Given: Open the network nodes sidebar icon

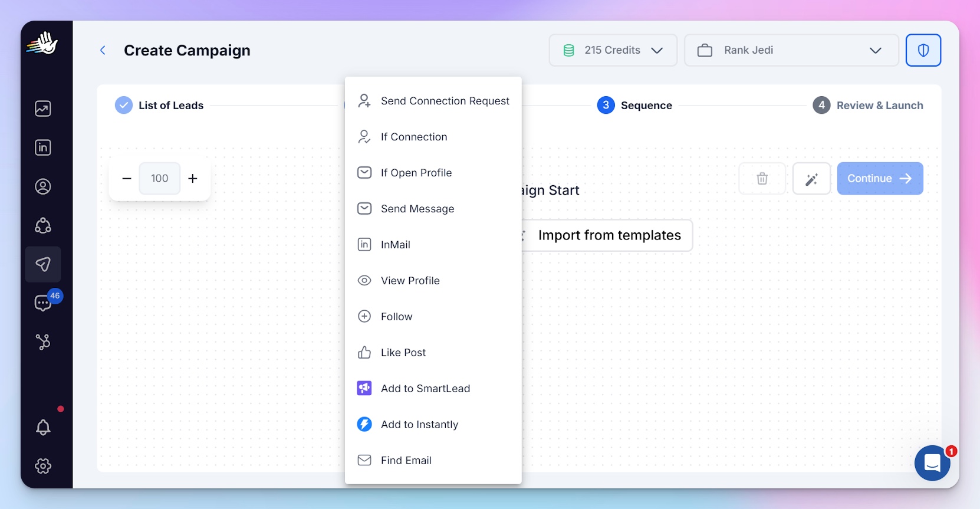Looking at the screenshot, I should 43,225.
